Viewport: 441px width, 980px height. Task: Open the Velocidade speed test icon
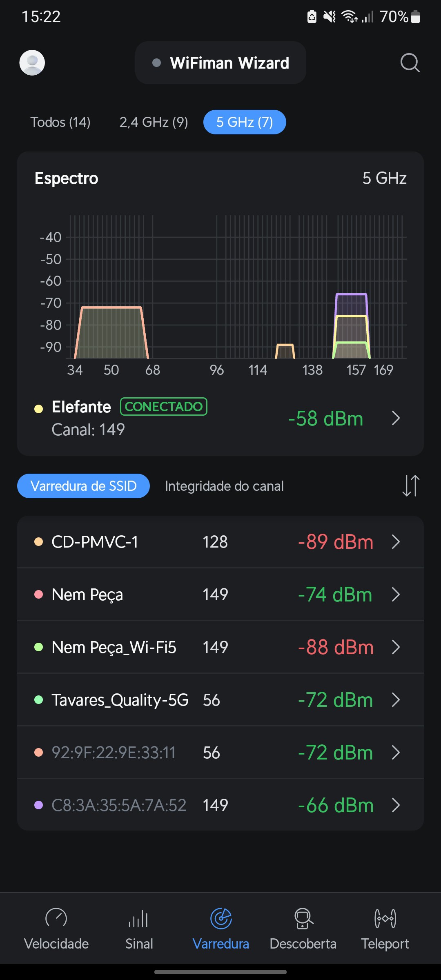tap(56, 918)
